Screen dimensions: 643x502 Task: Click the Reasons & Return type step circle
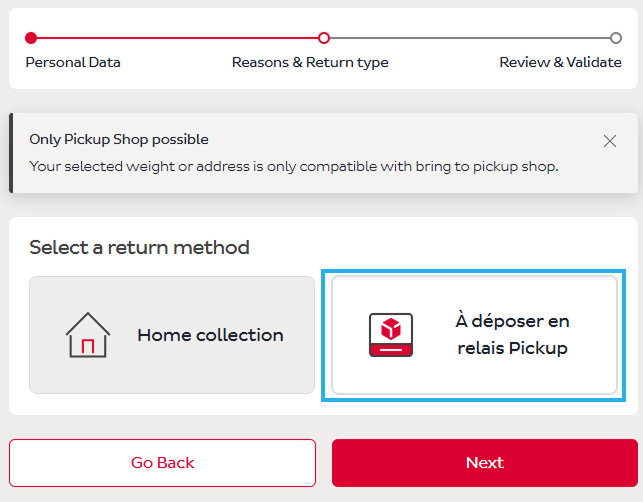tap(323, 38)
